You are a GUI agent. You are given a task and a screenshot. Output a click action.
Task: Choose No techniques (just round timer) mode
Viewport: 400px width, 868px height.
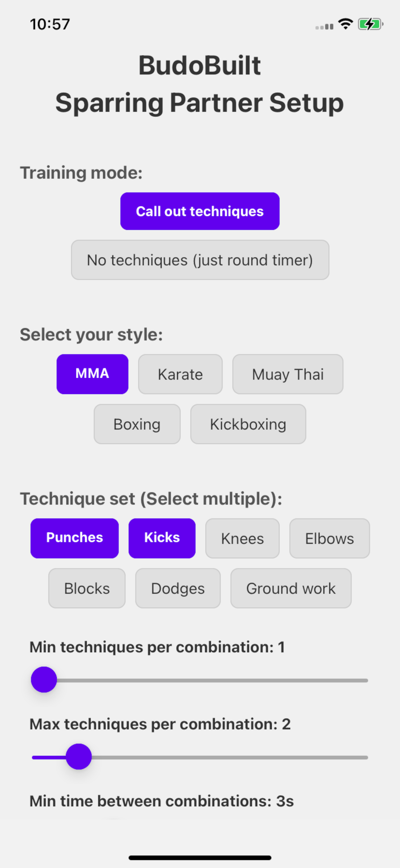pos(200,260)
